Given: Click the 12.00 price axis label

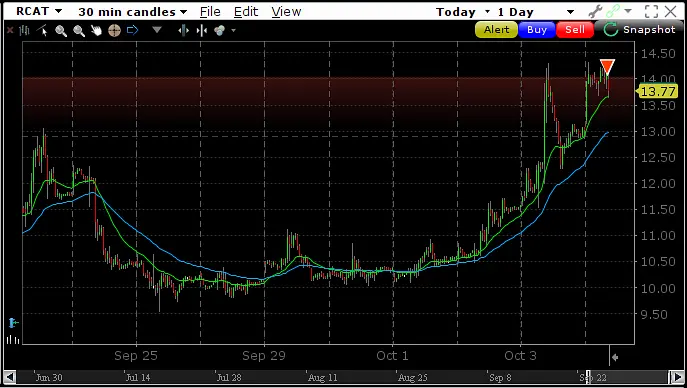Looking at the screenshot, I should 659,183.
